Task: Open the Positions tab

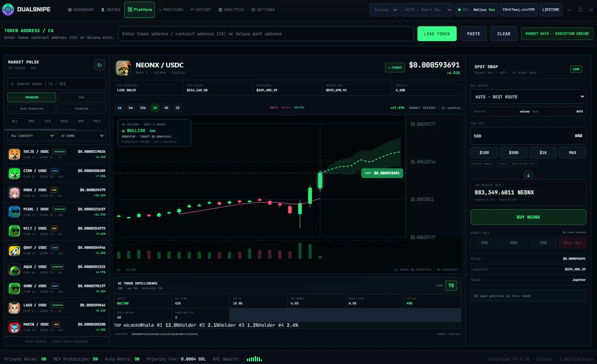Action: [171, 10]
